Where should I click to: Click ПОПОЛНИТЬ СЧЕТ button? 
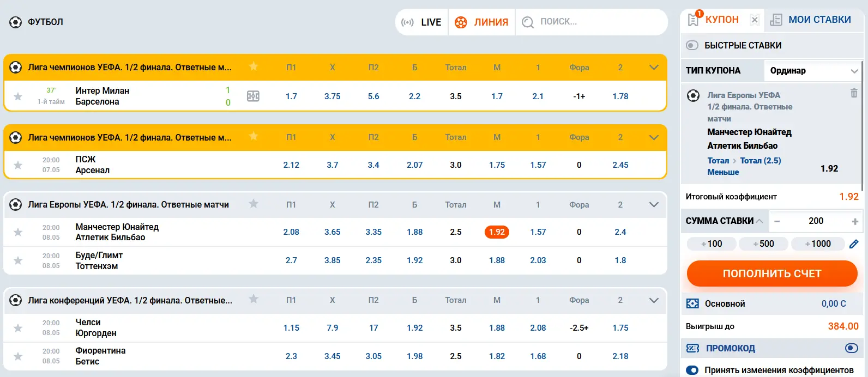[x=772, y=273]
